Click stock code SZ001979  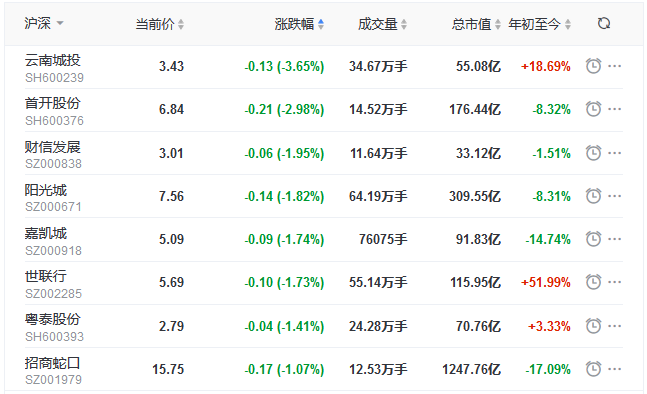coord(53,380)
